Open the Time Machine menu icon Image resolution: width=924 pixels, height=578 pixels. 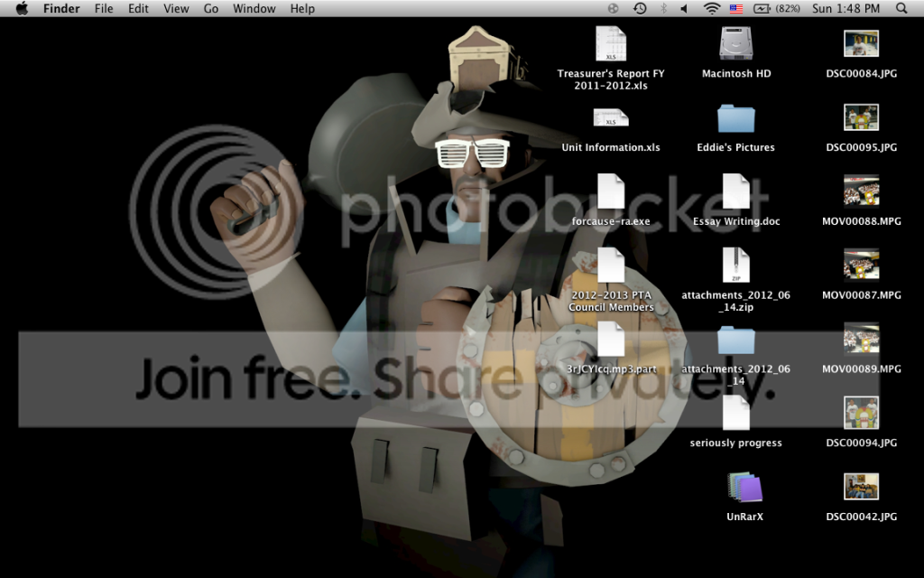[640, 8]
